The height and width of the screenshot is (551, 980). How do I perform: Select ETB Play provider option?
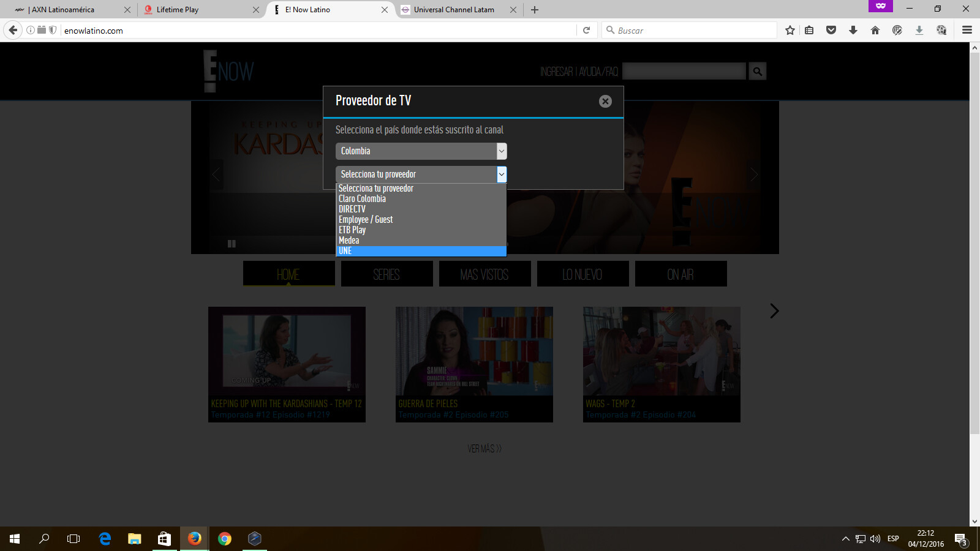pyautogui.click(x=421, y=230)
